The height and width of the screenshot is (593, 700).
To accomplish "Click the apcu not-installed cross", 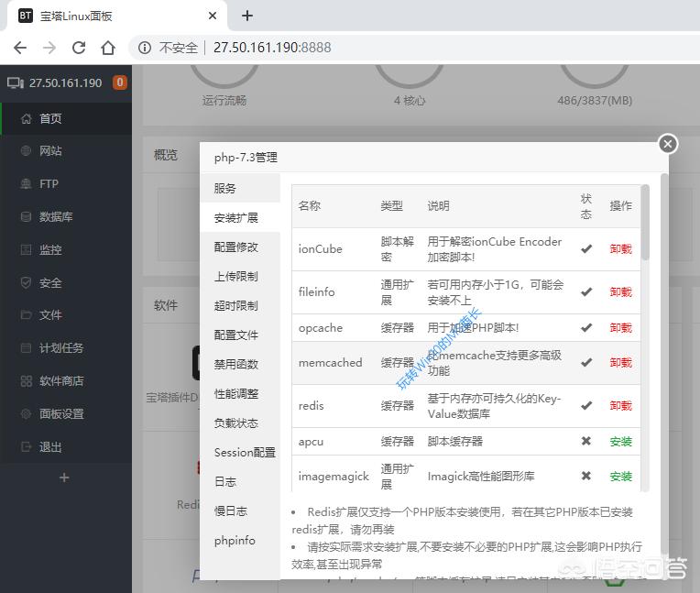I will coord(586,441).
